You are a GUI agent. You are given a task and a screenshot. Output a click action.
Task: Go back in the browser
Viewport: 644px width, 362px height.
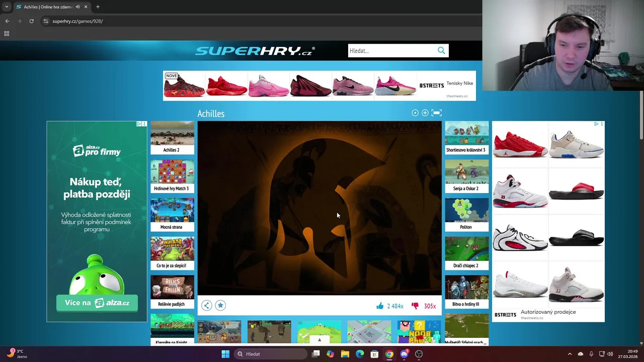coord(7,21)
